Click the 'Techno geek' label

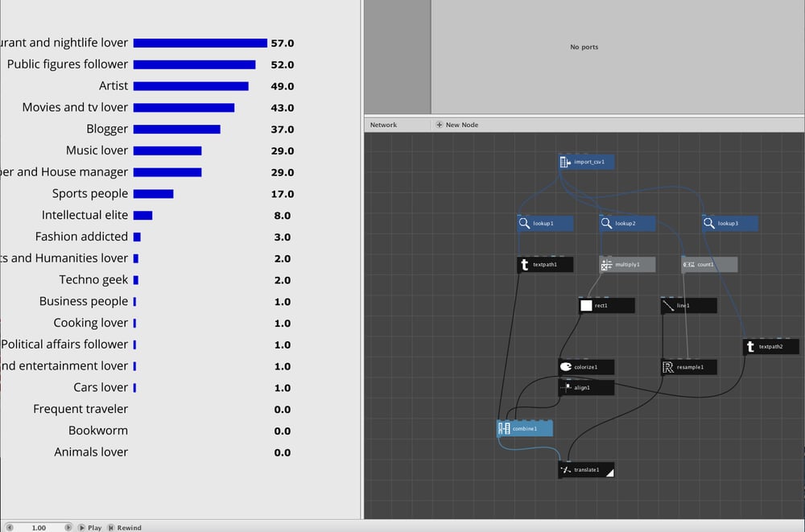point(93,280)
